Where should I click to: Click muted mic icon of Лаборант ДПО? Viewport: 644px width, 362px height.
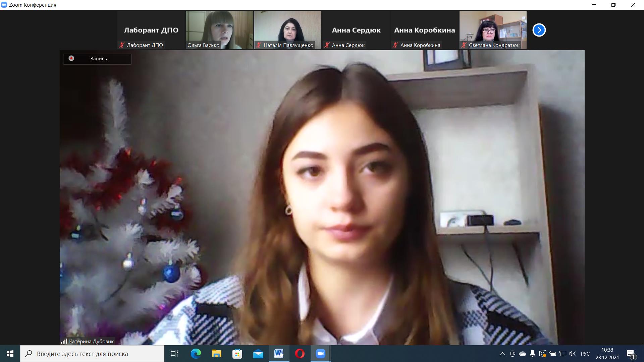(x=122, y=45)
